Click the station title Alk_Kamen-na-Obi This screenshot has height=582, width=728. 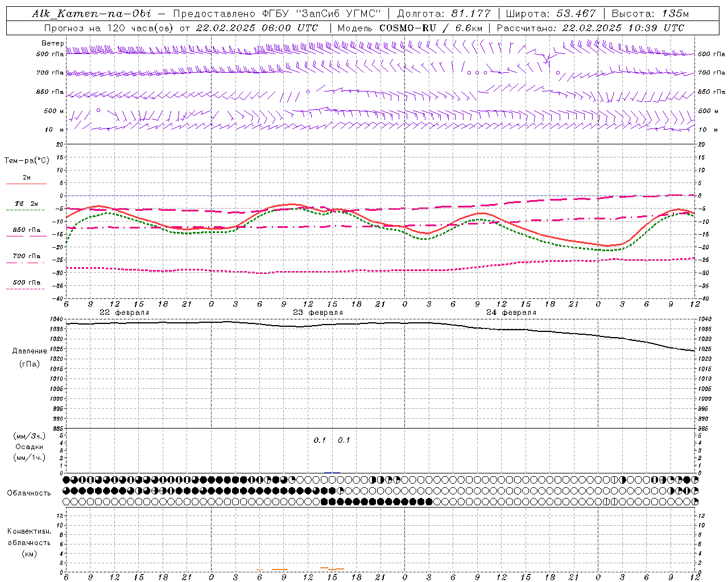[92, 14]
